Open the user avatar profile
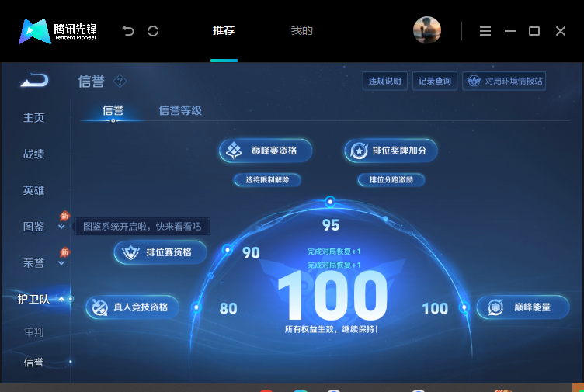The height and width of the screenshot is (392, 584). coord(427,30)
